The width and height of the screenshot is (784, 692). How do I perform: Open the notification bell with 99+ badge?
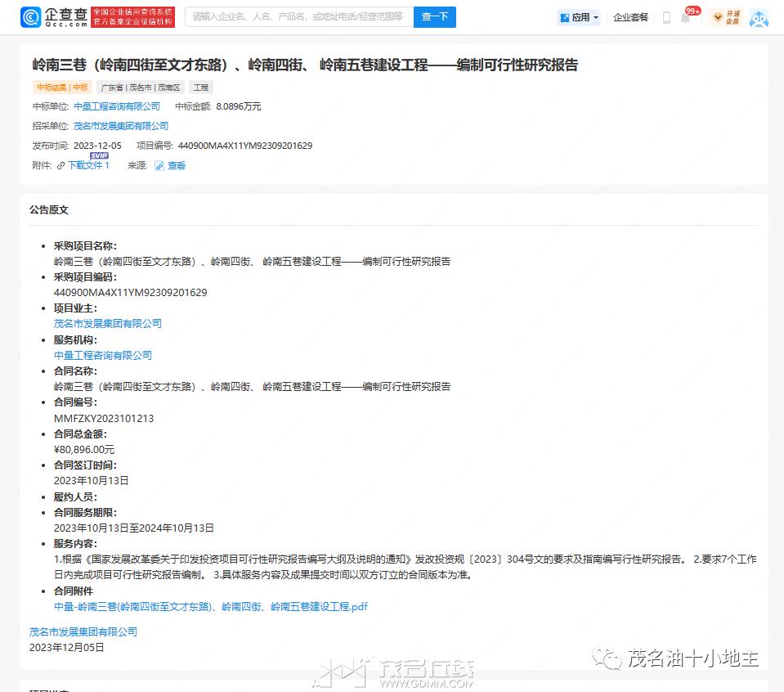[x=686, y=18]
